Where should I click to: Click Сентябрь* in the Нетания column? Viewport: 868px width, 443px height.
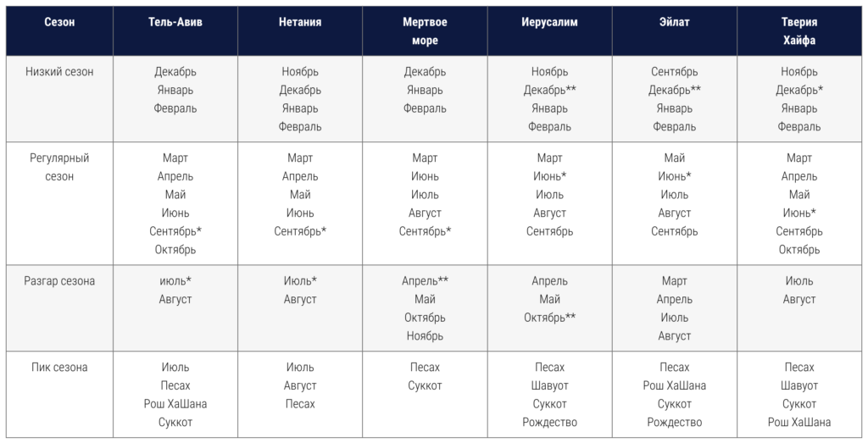pyautogui.click(x=300, y=231)
